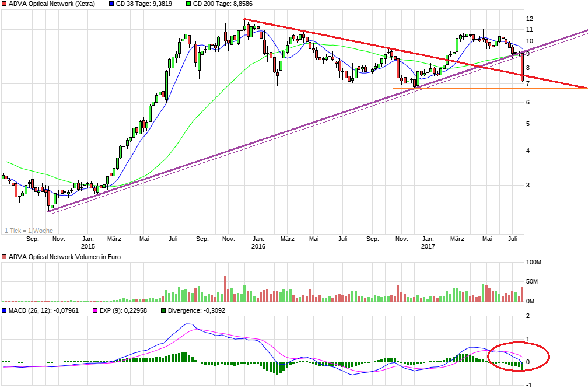
Task: Click the year label 2015 on the time axis
Action: coord(88,246)
